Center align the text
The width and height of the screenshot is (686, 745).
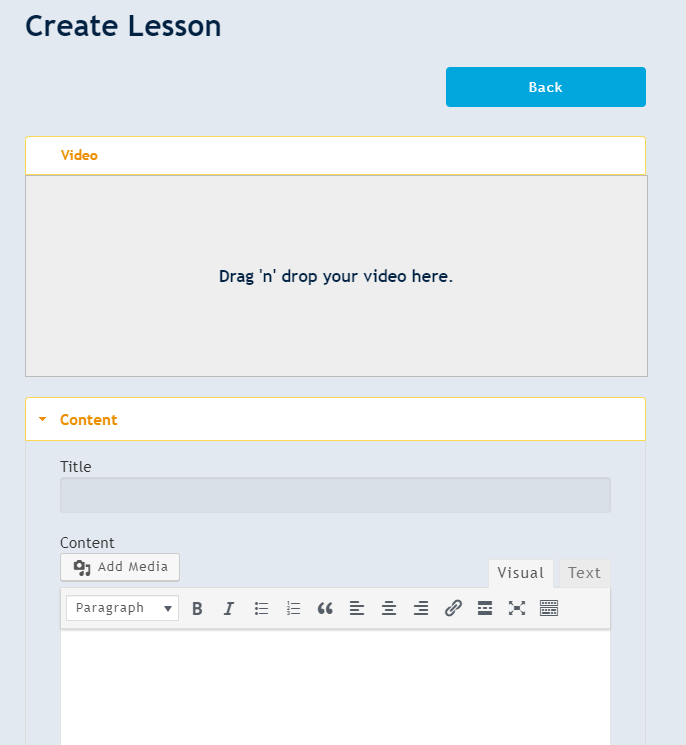pyautogui.click(x=389, y=608)
